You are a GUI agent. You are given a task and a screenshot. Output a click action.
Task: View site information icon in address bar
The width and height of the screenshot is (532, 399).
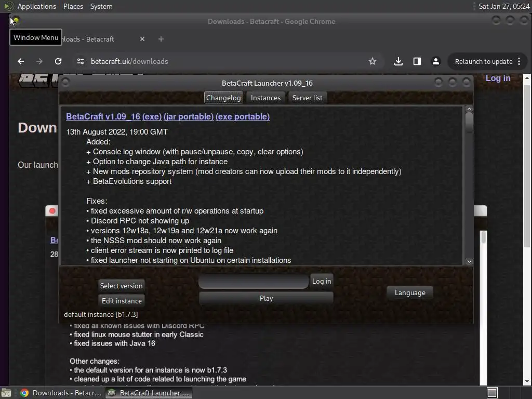[x=81, y=61]
